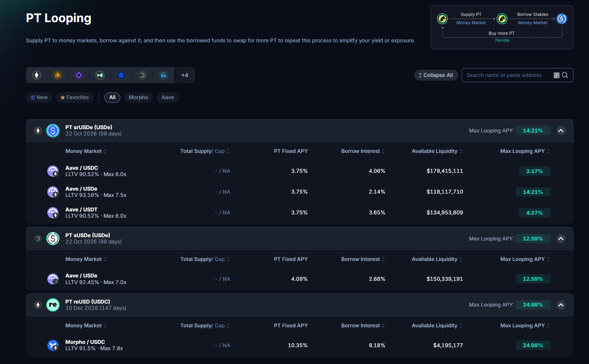Collapse the PT srUSDe (USDe) section

pyautogui.click(x=561, y=131)
